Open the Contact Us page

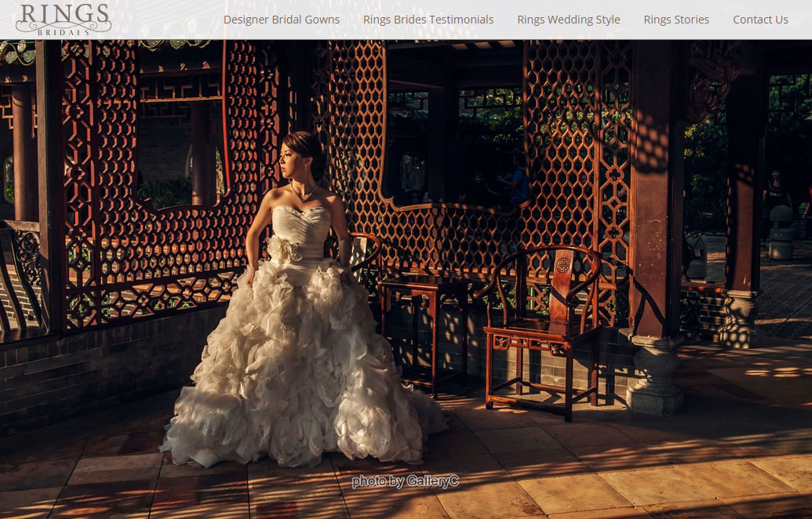(x=760, y=20)
